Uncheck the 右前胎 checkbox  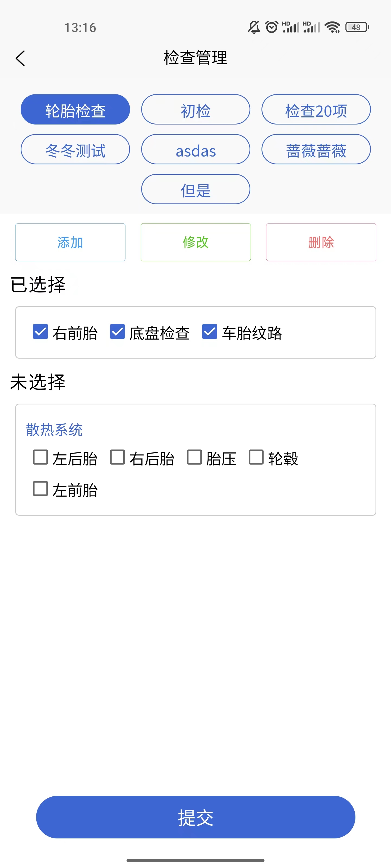(40, 331)
